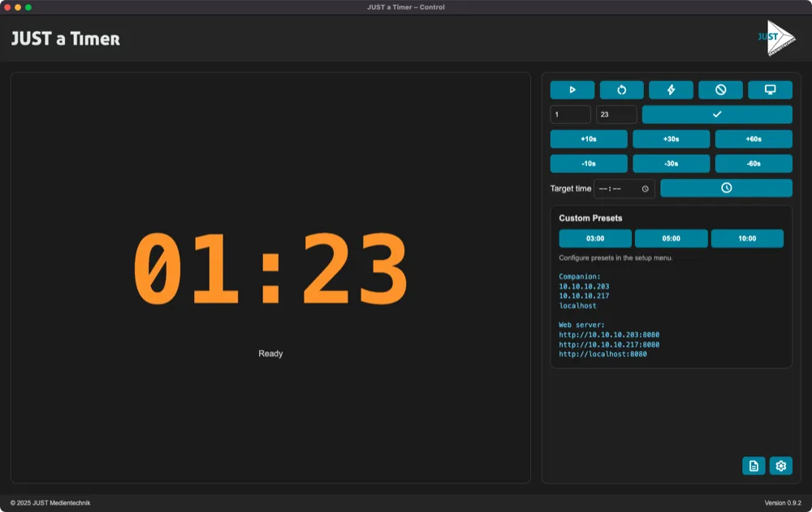Add 60 seconds with +60s button
This screenshot has width=812, height=512.
click(753, 139)
